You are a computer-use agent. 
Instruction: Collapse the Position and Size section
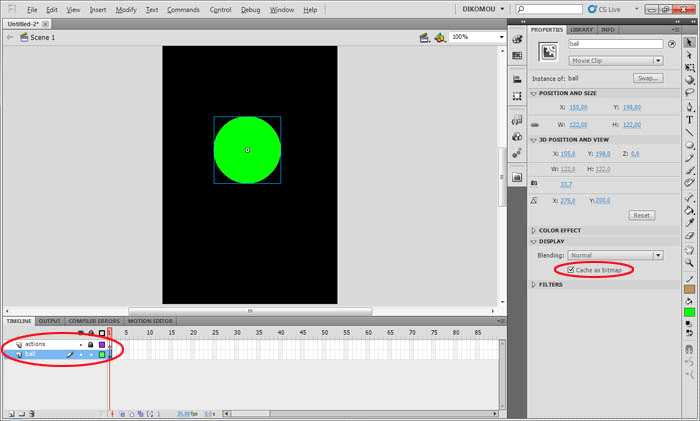[533, 94]
